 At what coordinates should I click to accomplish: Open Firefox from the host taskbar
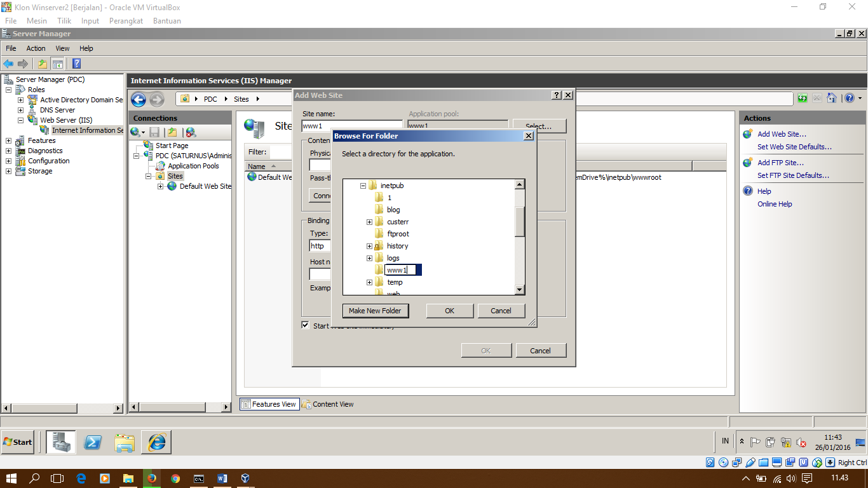point(151,478)
